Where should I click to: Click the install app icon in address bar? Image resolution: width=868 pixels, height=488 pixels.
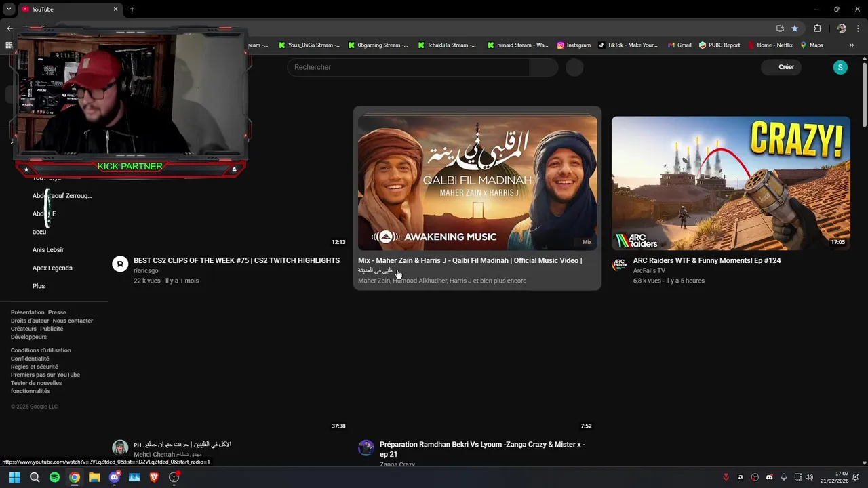tap(780, 28)
